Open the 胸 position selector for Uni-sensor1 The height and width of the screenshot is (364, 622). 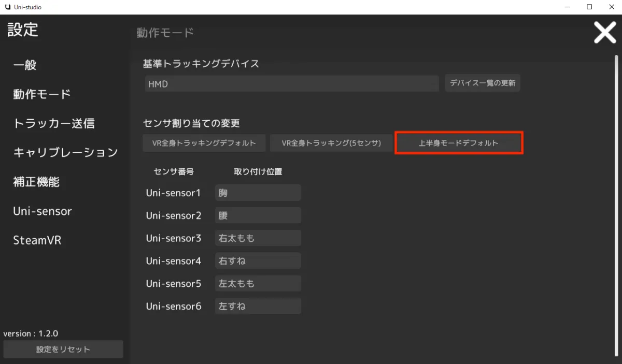click(258, 192)
